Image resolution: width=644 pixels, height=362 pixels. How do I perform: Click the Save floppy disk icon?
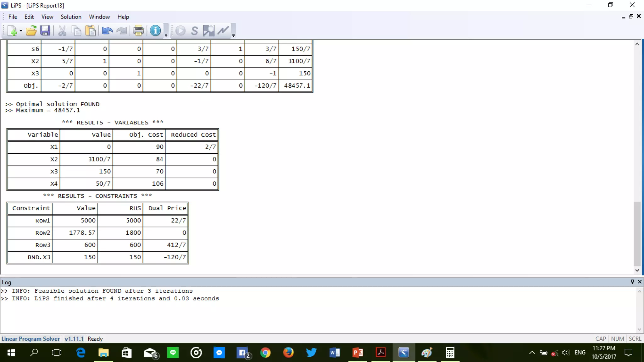click(x=45, y=31)
